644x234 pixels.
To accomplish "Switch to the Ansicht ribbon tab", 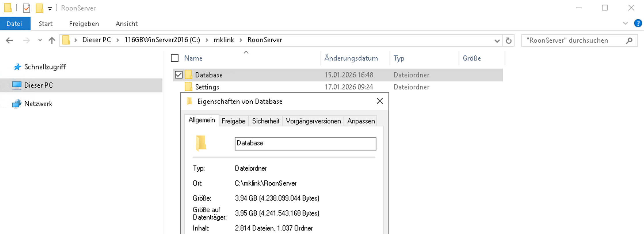I will 127,24.
